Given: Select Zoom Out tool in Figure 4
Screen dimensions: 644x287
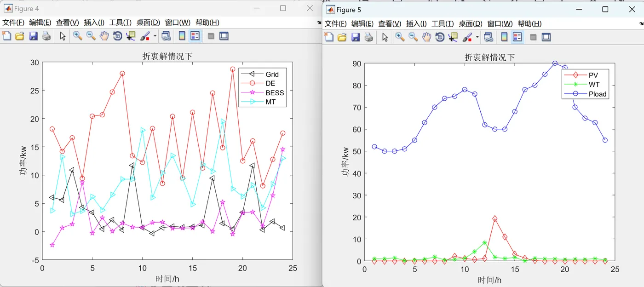Looking at the screenshot, I should [x=91, y=36].
